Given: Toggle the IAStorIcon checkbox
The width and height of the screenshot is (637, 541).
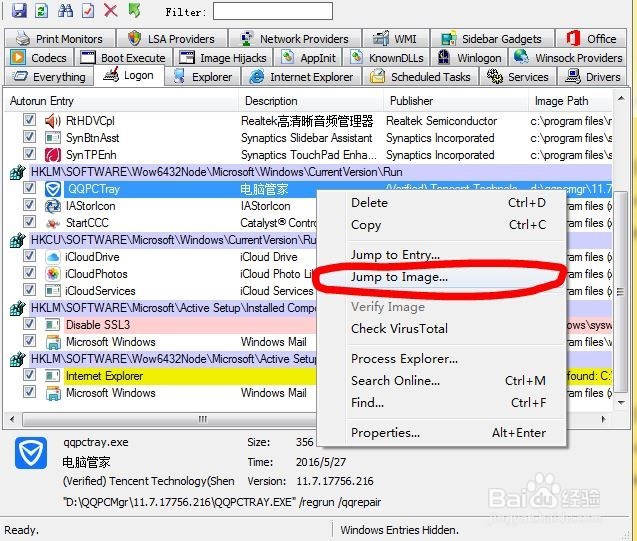Looking at the screenshot, I should 29,205.
